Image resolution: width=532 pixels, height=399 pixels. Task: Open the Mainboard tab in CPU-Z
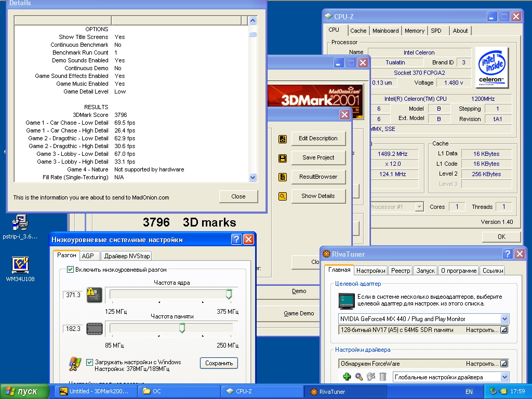coord(385,31)
